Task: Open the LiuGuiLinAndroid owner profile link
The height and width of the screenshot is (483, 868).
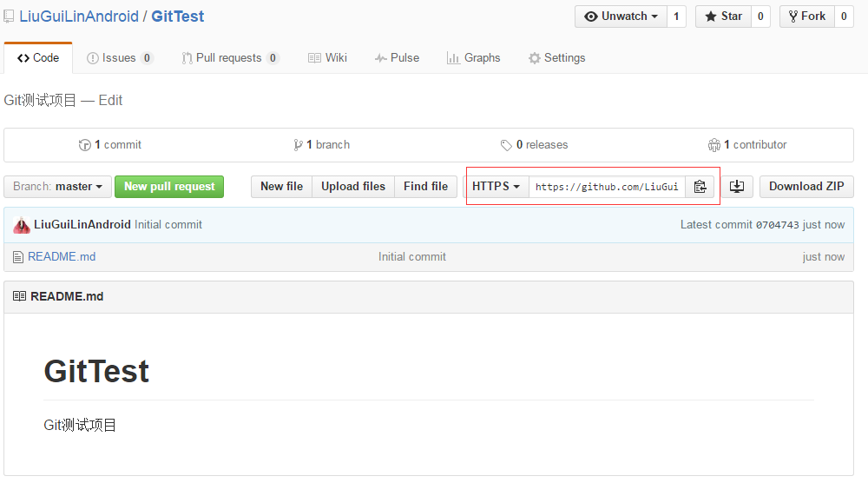Action: pos(79,17)
